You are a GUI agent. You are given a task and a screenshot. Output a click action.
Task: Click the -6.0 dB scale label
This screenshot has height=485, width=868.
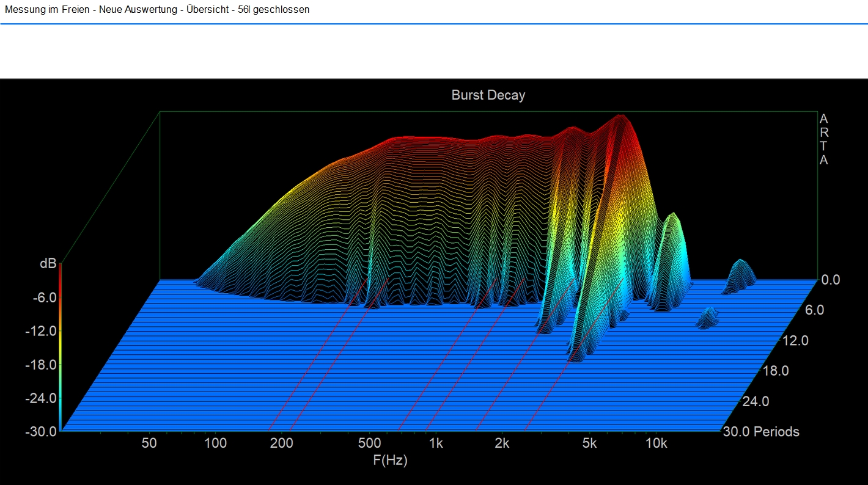[44, 297]
